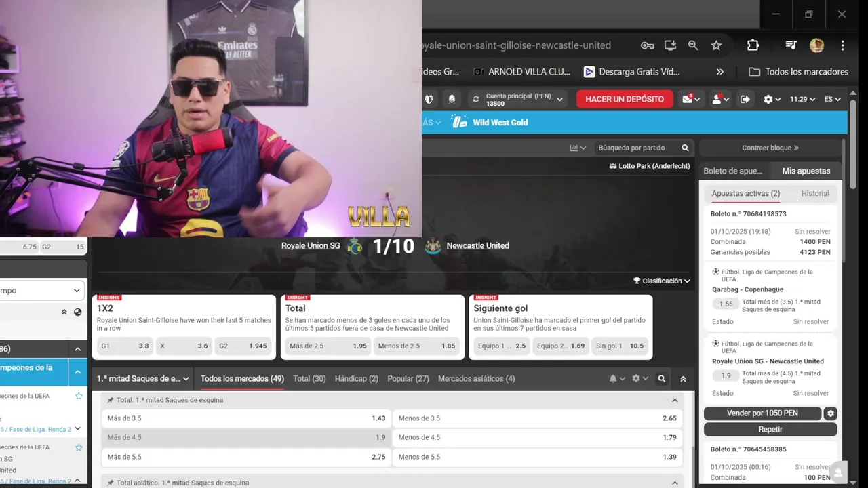Open the Newcastle United team link

click(477, 246)
